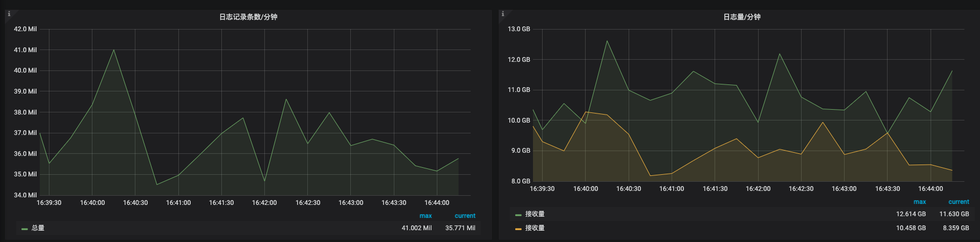Click the 11.630 GB current value

954,214
